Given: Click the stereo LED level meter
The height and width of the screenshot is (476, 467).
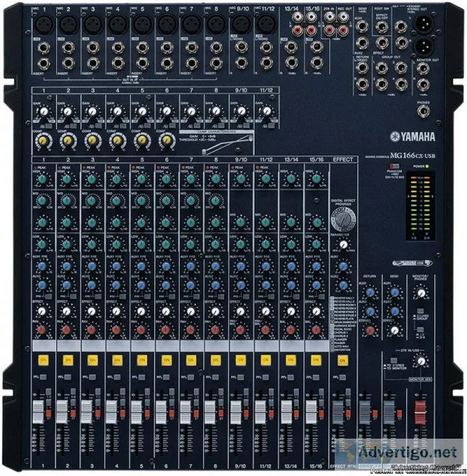Looking at the screenshot, I should click(x=420, y=206).
